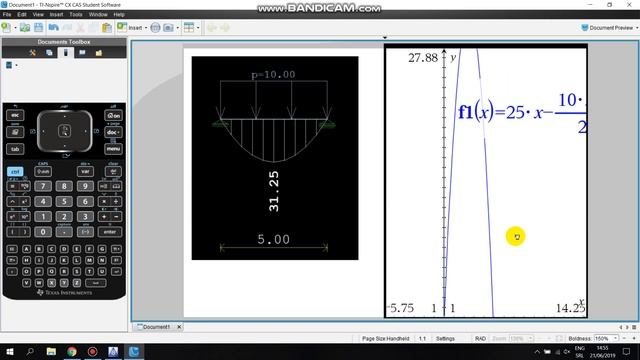Image resolution: width=640 pixels, height=360 pixels.
Task: Click the f1(x) function label on graph
Action: pos(522,112)
